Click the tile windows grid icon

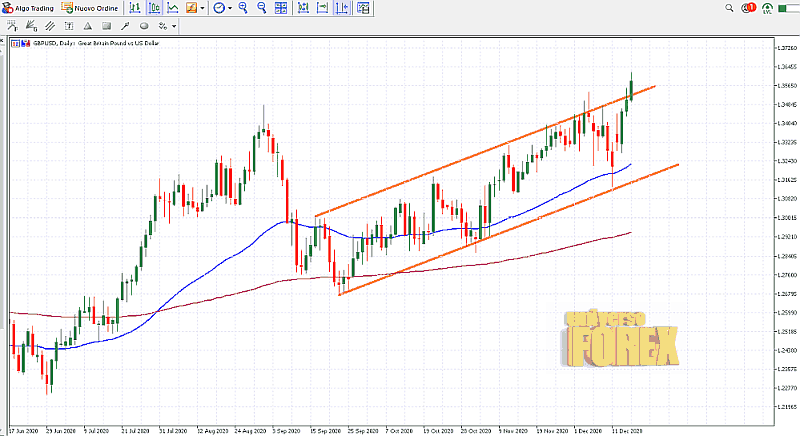[x=281, y=7]
